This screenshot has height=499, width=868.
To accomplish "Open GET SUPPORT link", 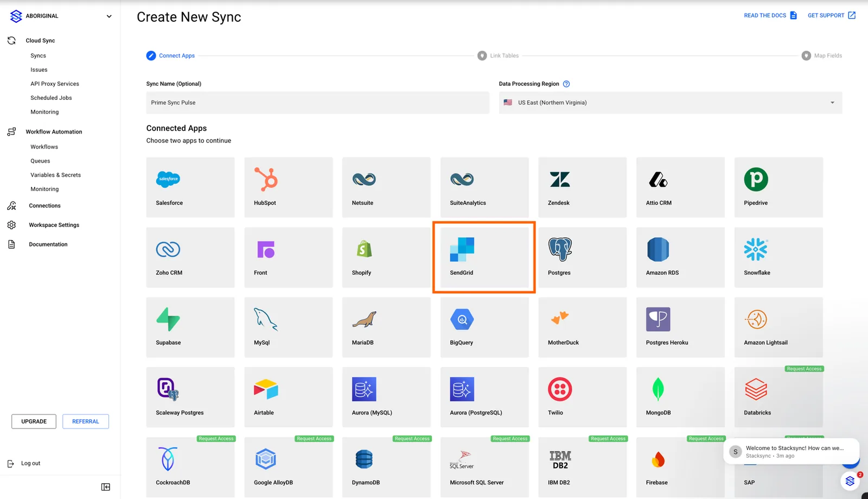I will [x=832, y=15].
